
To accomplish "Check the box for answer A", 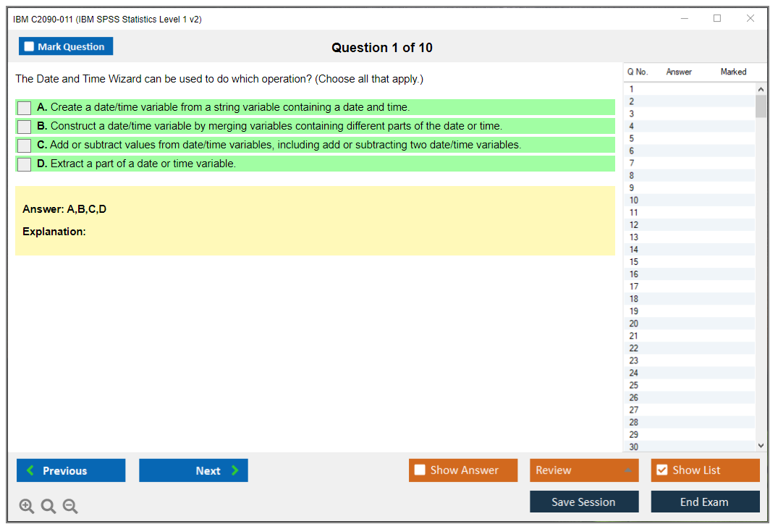I will click(25, 108).
